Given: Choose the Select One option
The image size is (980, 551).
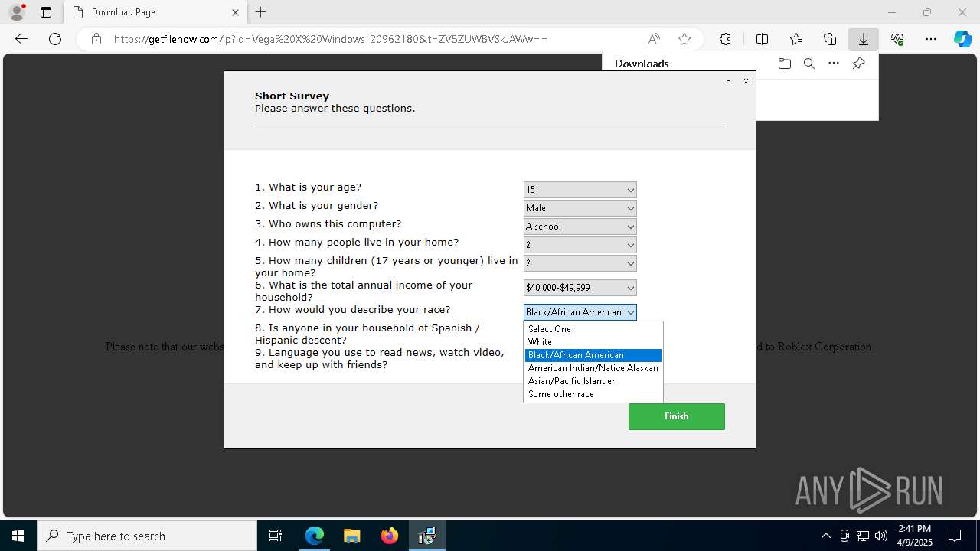Looking at the screenshot, I should pyautogui.click(x=593, y=329).
